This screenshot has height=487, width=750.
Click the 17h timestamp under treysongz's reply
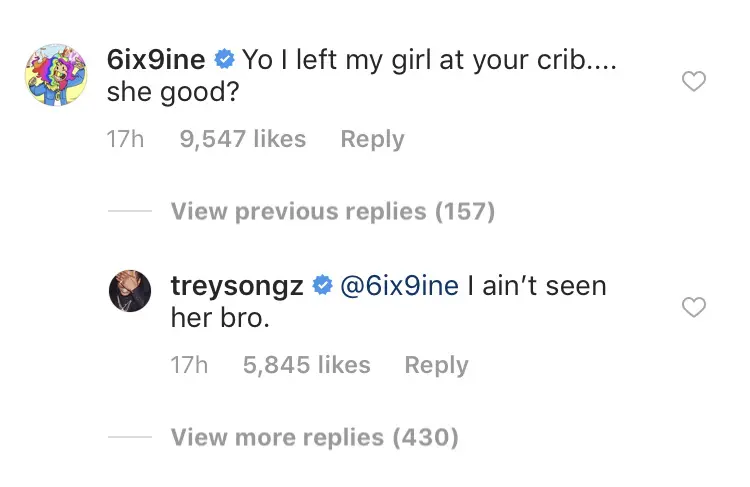pyautogui.click(x=189, y=366)
